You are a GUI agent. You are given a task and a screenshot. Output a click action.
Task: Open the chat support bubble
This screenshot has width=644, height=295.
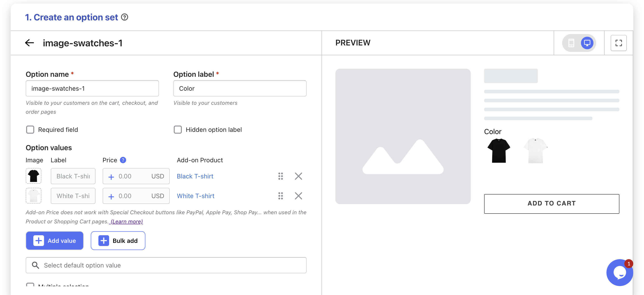[619, 272]
